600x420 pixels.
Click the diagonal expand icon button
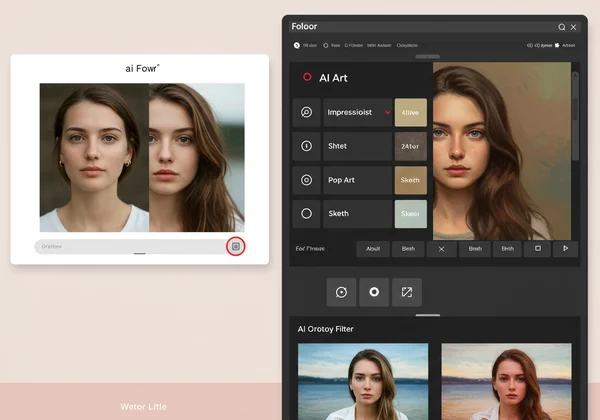click(x=407, y=292)
